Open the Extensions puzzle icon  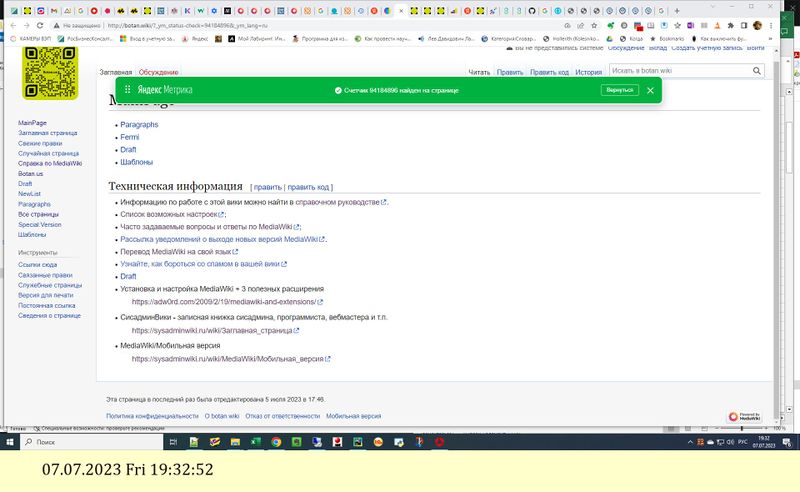tap(731, 26)
